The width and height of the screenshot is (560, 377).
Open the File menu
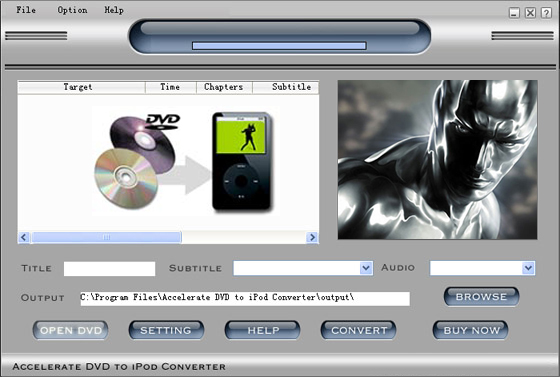point(26,10)
